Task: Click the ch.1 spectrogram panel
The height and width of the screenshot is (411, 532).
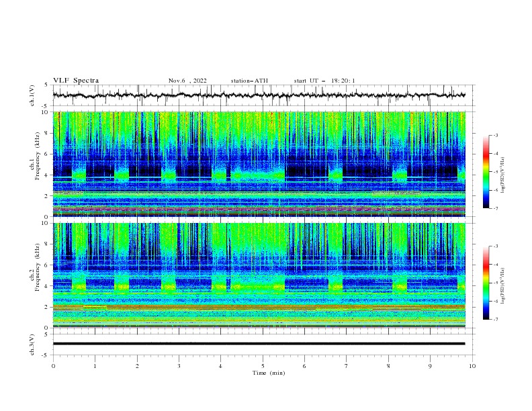Action: click(x=259, y=164)
